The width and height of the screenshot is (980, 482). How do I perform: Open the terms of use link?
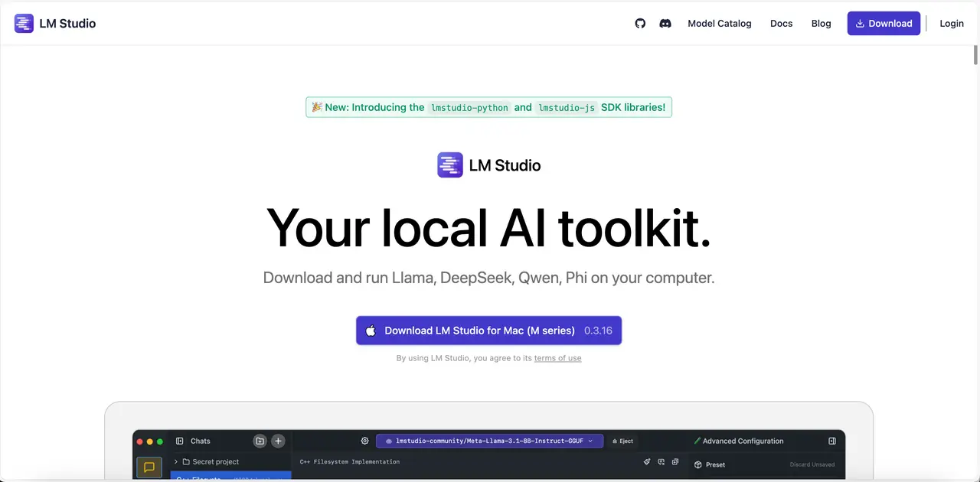point(557,358)
